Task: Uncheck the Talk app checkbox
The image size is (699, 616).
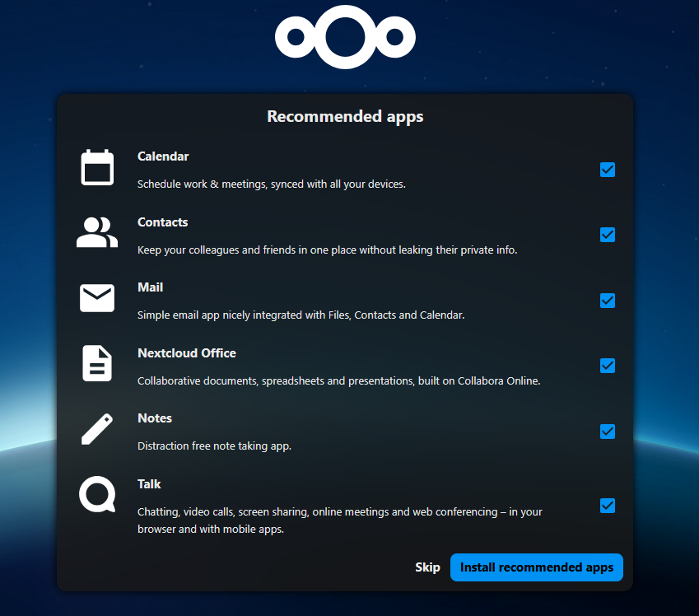Action: tap(608, 506)
